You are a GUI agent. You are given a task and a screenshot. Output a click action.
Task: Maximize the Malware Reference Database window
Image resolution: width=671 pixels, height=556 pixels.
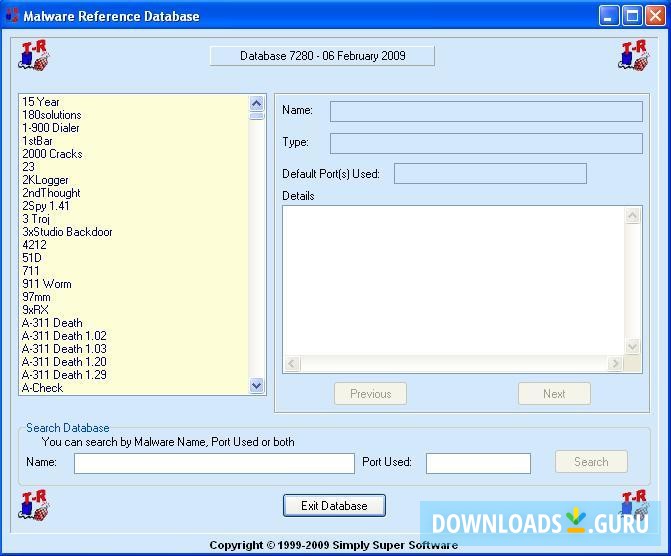point(632,16)
